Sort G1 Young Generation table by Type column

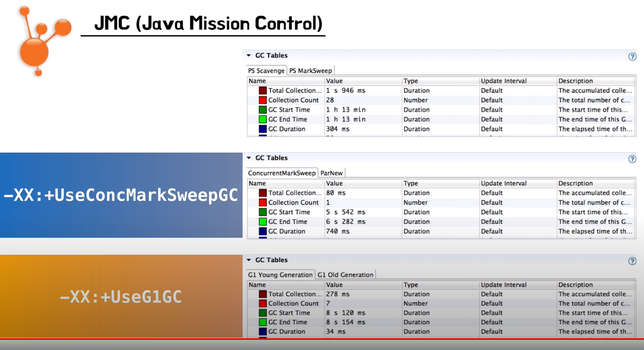pos(440,285)
